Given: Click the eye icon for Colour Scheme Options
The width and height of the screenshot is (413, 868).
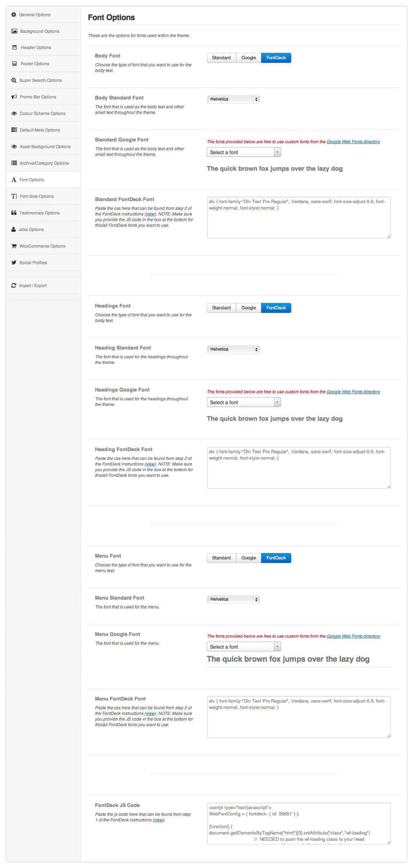Looking at the screenshot, I should click(14, 114).
